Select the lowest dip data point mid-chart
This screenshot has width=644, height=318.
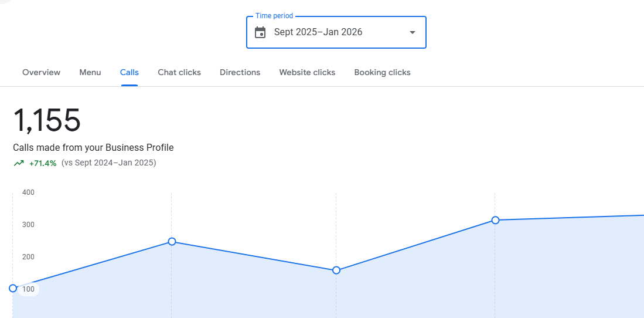click(336, 270)
